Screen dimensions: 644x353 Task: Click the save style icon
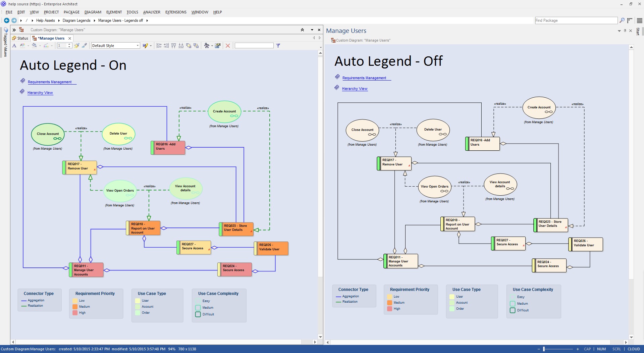(x=145, y=46)
